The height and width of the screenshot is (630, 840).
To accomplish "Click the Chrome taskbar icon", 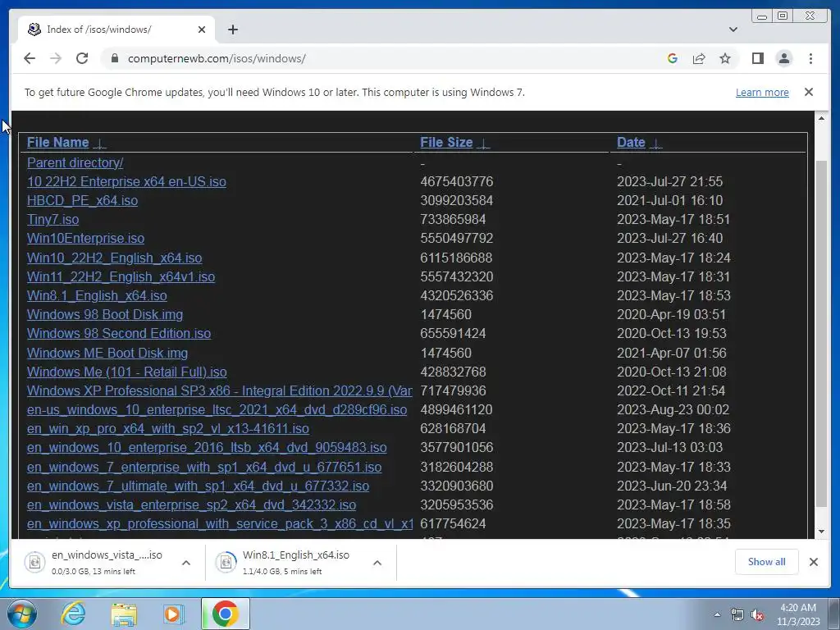I will [225, 614].
